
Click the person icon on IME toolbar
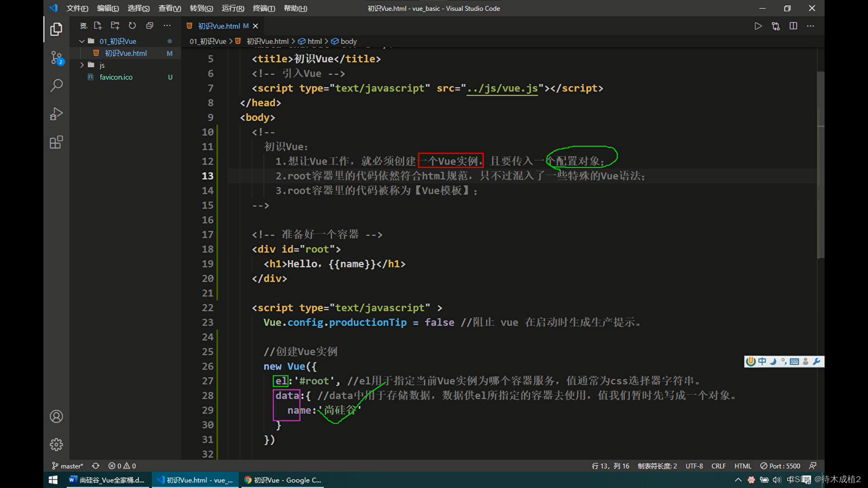click(806, 361)
